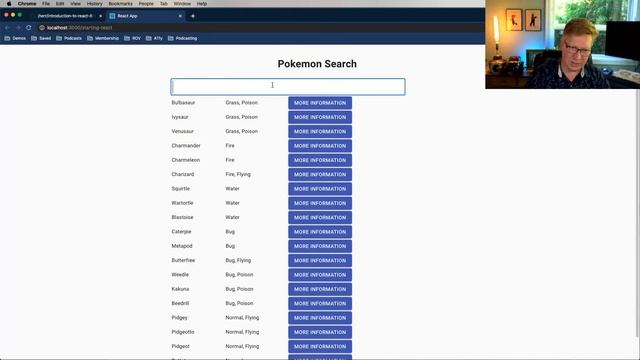This screenshot has width=640, height=360.
Task: Show more information for Ivysaur
Action: (x=320, y=117)
